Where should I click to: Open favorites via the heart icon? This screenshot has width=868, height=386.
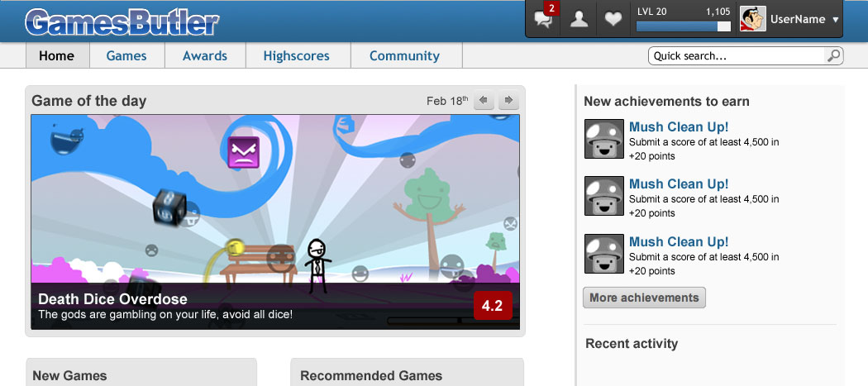click(x=613, y=19)
